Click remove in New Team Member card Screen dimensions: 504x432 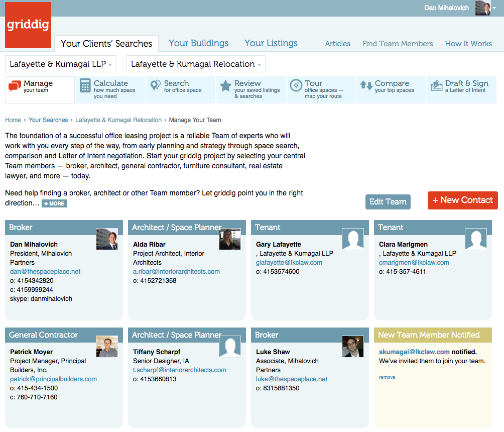387,377
